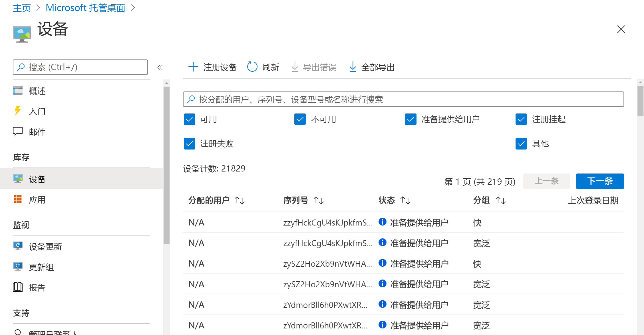Click the circular 刷新 refresh icon
The height and width of the screenshot is (335, 644).
(x=252, y=67)
